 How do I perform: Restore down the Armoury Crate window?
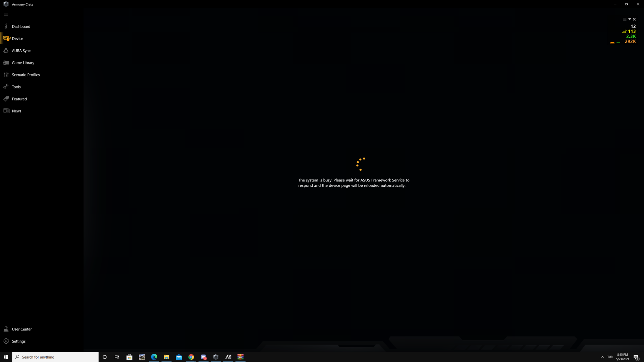click(x=626, y=4)
